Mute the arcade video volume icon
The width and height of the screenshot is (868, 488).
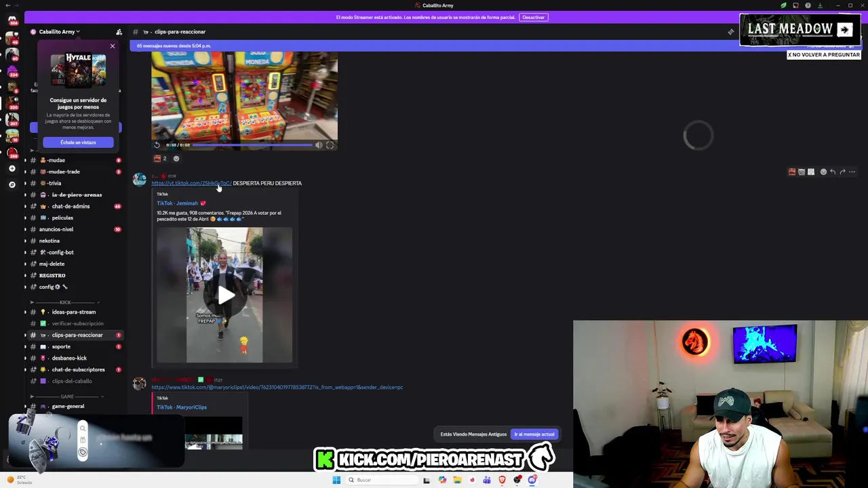pos(319,145)
